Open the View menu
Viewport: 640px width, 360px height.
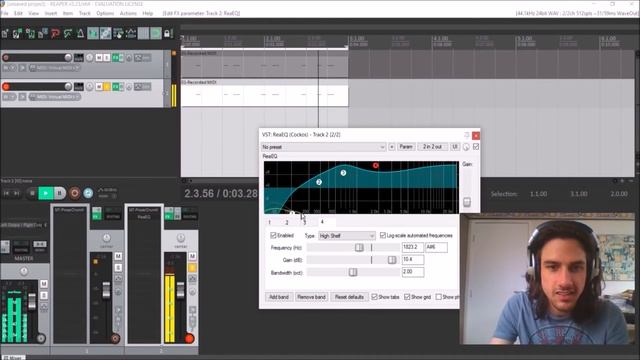click(33, 13)
